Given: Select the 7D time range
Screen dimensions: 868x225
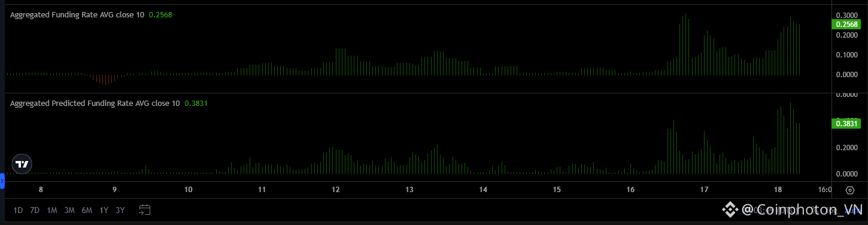Looking at the screenshot, I should point(35,210).
